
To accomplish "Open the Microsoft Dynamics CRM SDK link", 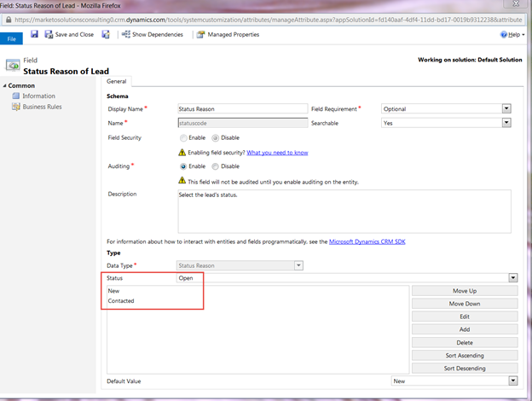I will point(367,241).
